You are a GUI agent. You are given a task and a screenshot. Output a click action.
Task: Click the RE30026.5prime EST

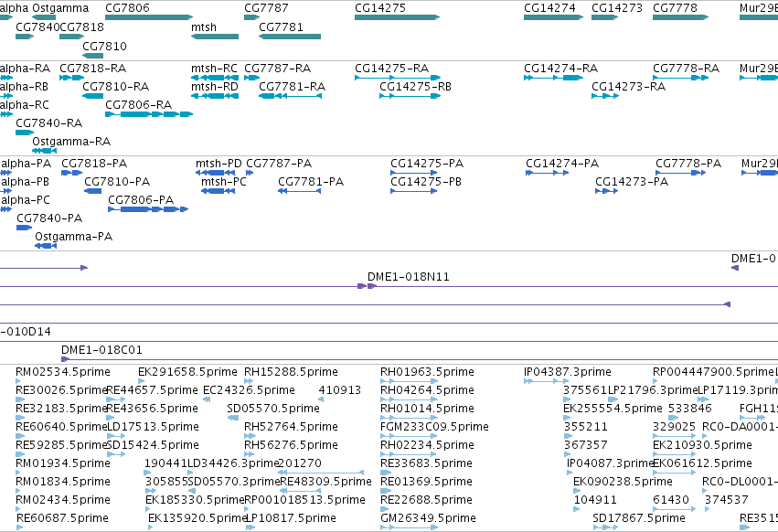18,399
